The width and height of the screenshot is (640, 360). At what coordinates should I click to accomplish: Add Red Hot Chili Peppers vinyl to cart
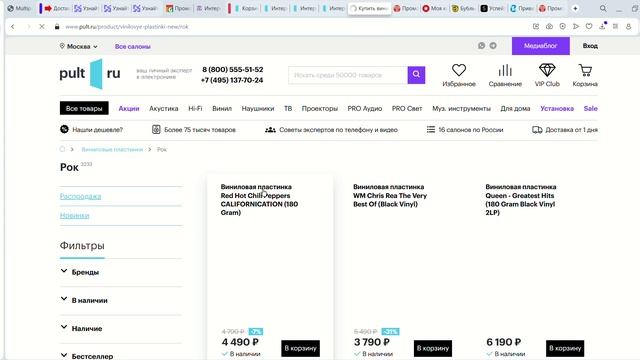(x=300, y=348)
